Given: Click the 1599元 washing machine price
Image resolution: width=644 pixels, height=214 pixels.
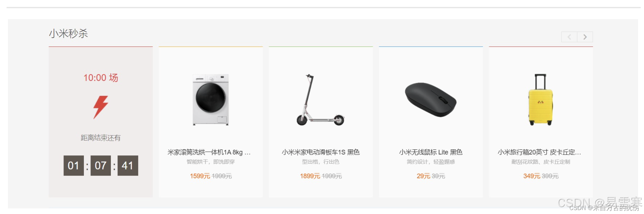Looking at the screenshot, I should tap(200, 176).
